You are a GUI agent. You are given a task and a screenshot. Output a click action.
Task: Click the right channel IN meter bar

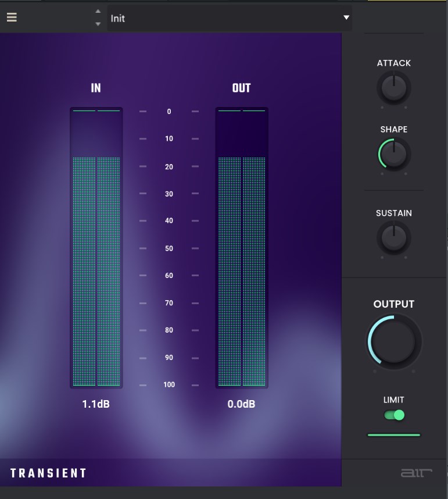[109, 270]
